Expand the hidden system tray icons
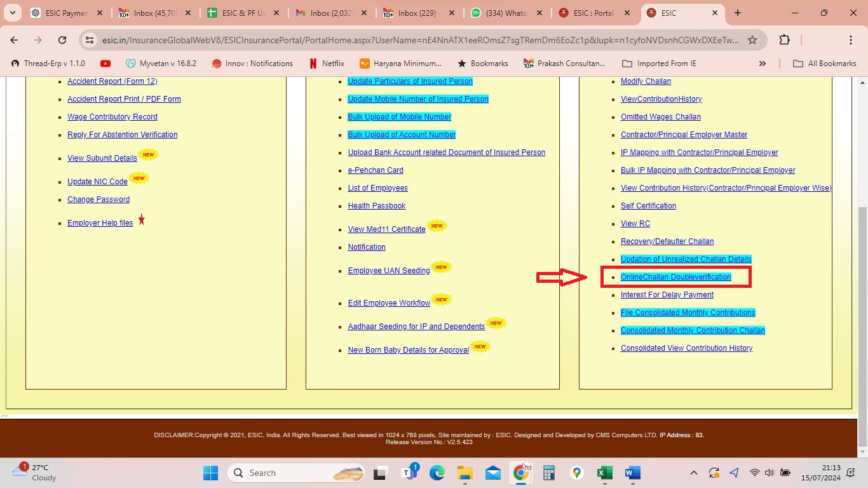This screenshot has height=488, width=868. [x=694, y=473]
